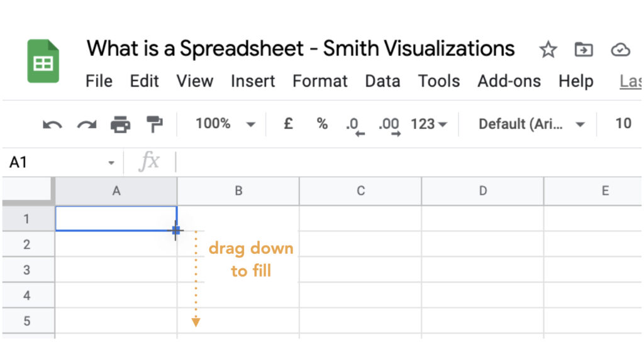The image size is (644, 362).
Task: Click into the formula bar
Action: (x=409, y=162)
